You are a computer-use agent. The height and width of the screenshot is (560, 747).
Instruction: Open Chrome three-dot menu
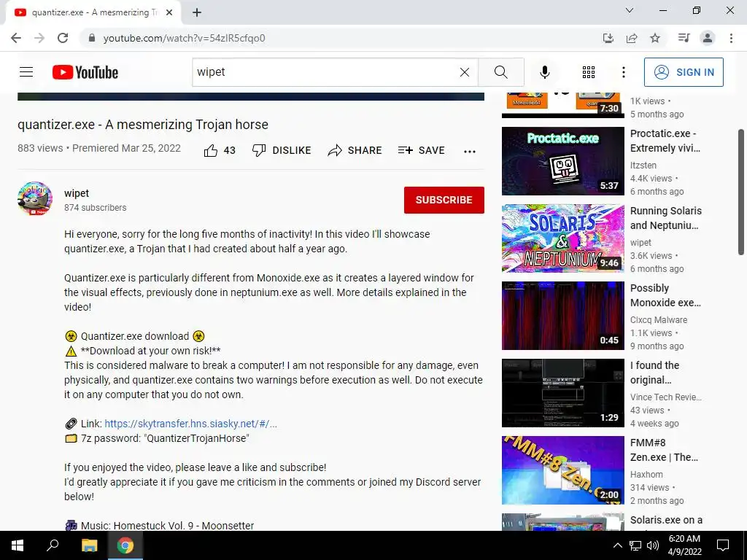tap(731, 38)
